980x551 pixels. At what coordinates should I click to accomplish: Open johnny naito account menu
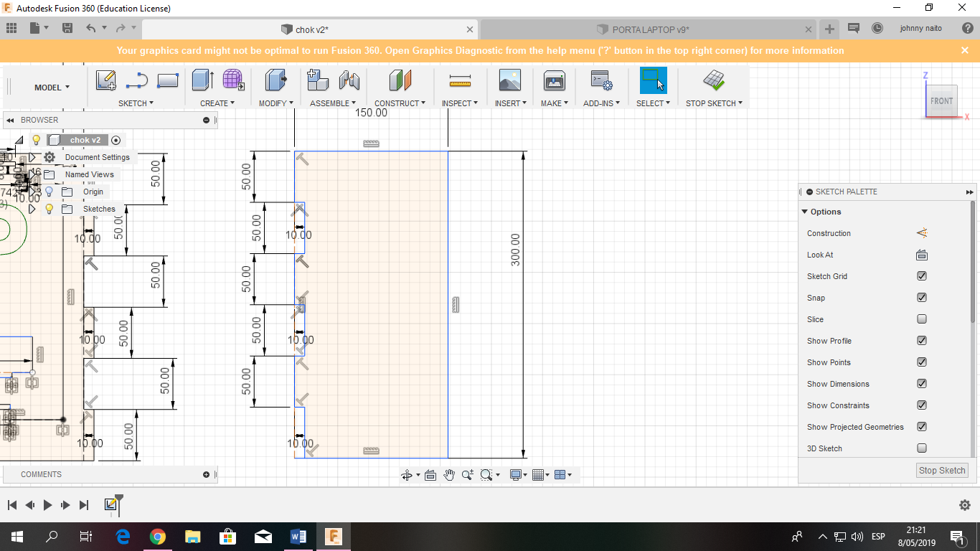[x=921, y=29]
